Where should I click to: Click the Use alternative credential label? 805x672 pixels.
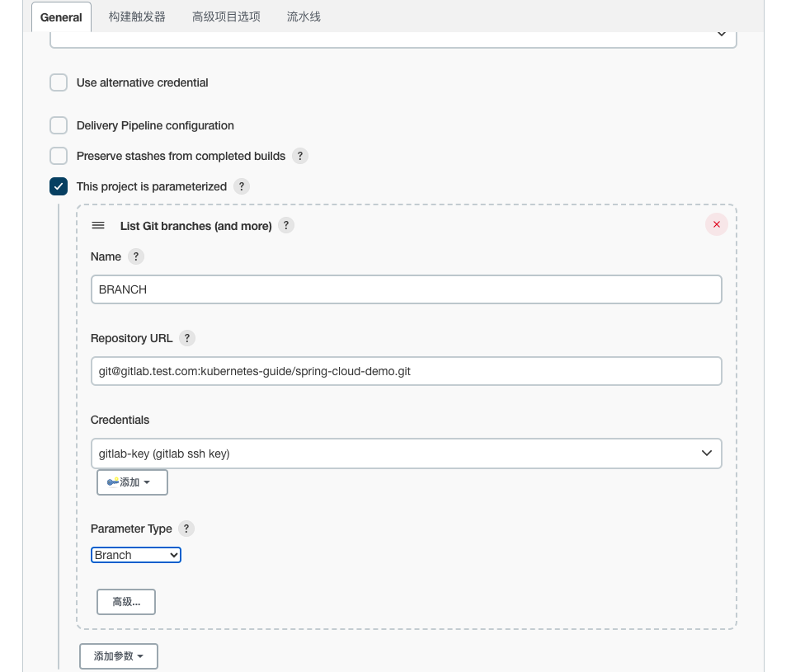click(x=142, y=82)
